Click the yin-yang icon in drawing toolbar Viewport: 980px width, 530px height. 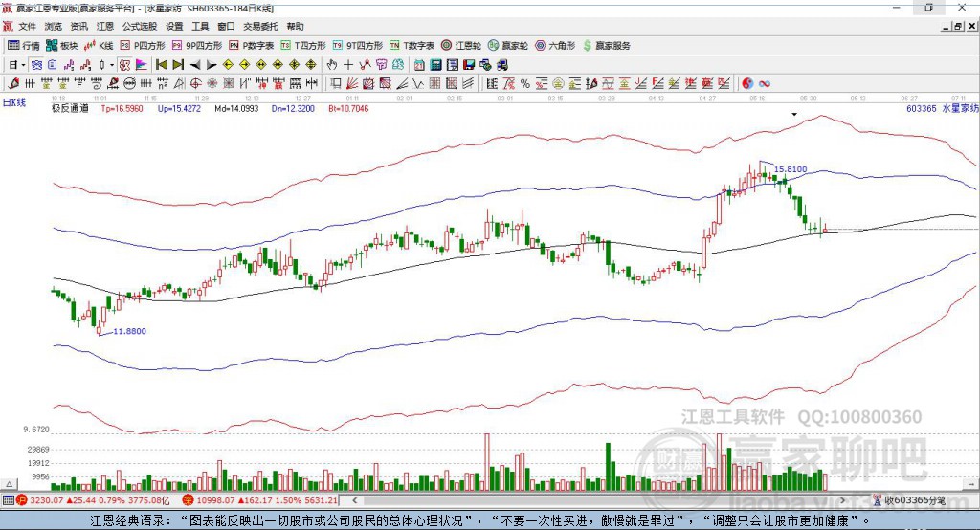point(747,83)
